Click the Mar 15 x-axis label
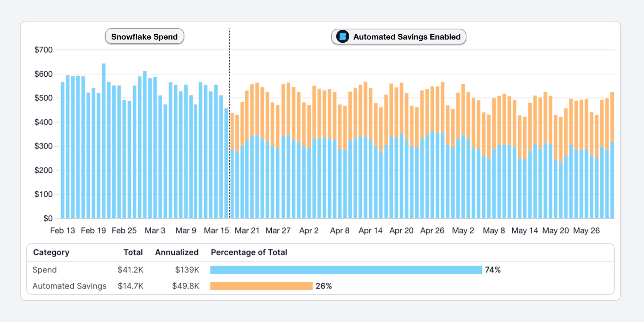 pos(216,230)
